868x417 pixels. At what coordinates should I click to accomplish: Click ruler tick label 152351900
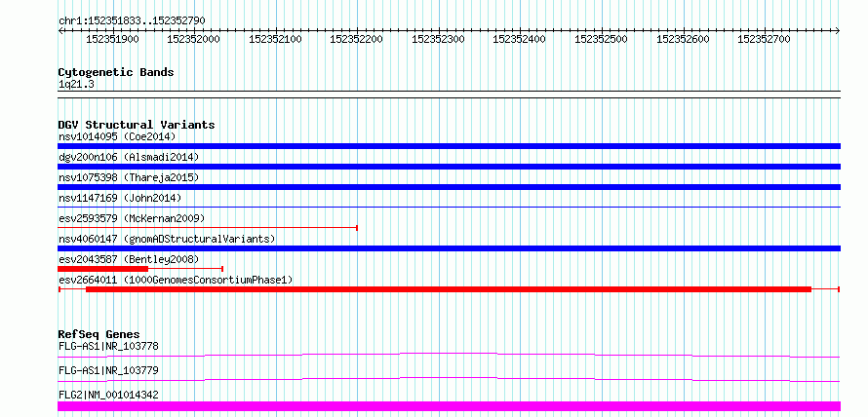[x=113, y=40]
